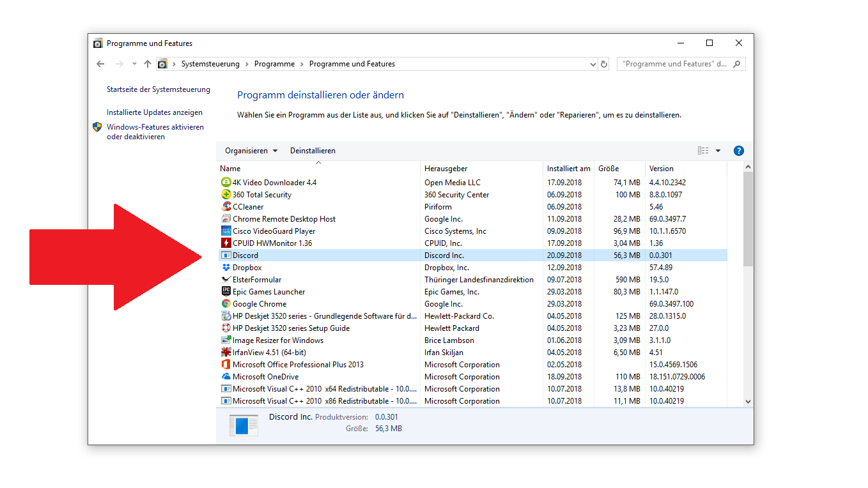Screen dimensions: 868x488
Task: Click the back navigation arrow
Action: pyautogui.click(x=100, y=64)
